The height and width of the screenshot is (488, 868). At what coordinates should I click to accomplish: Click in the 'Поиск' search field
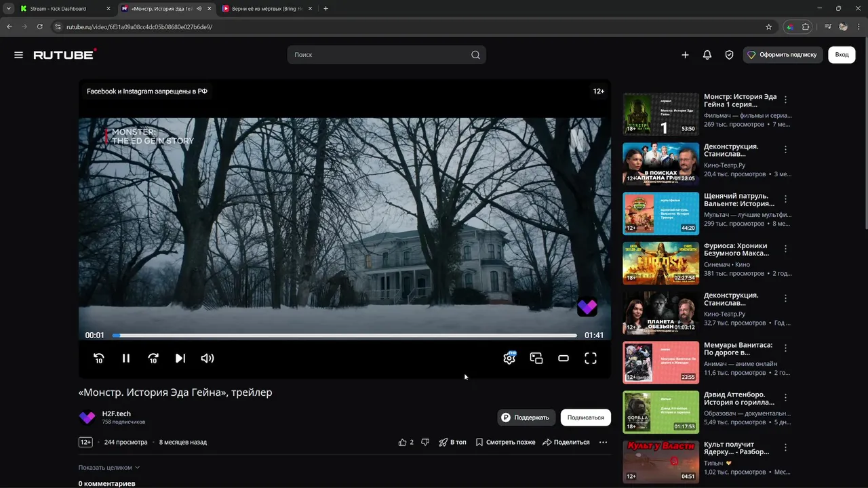[380, 55]
